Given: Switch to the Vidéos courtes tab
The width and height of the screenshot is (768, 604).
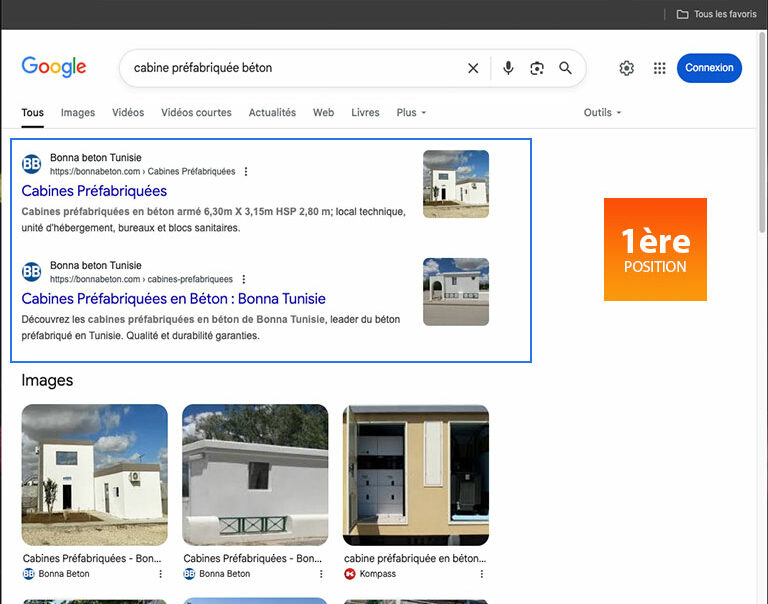Looking at the screenshot, I should click(x=196, y=113).
